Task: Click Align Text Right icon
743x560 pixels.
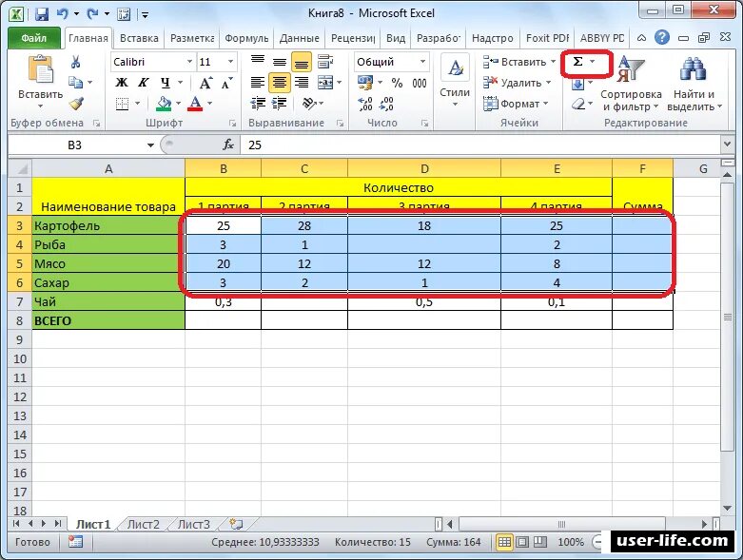Action: [x=302, y=83]
